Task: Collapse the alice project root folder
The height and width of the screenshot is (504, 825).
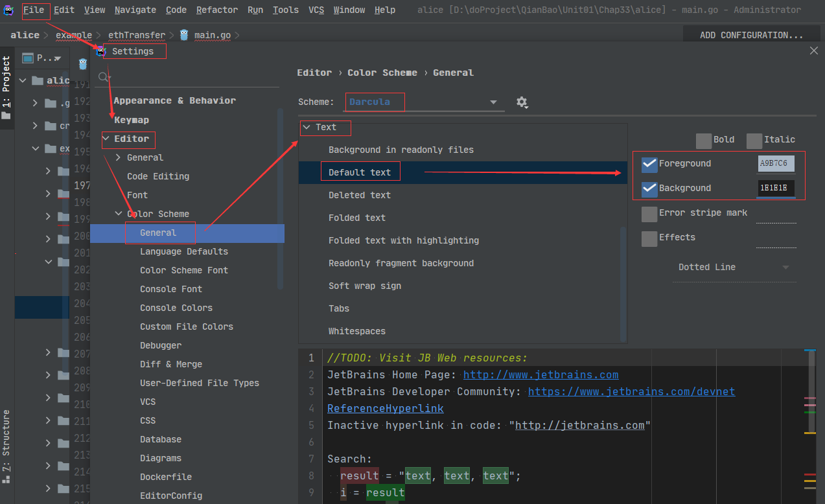Action: [x=22, y=81]
